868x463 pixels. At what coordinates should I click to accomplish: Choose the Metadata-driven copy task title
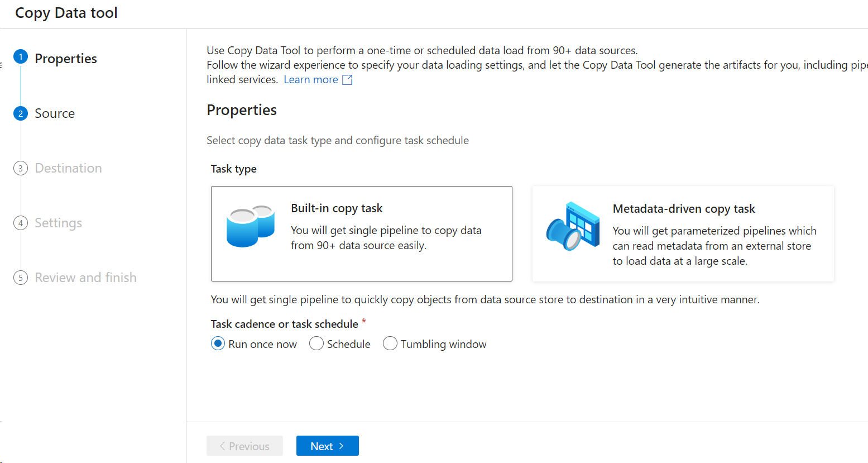pyautogui.click(x=684, y=209)
